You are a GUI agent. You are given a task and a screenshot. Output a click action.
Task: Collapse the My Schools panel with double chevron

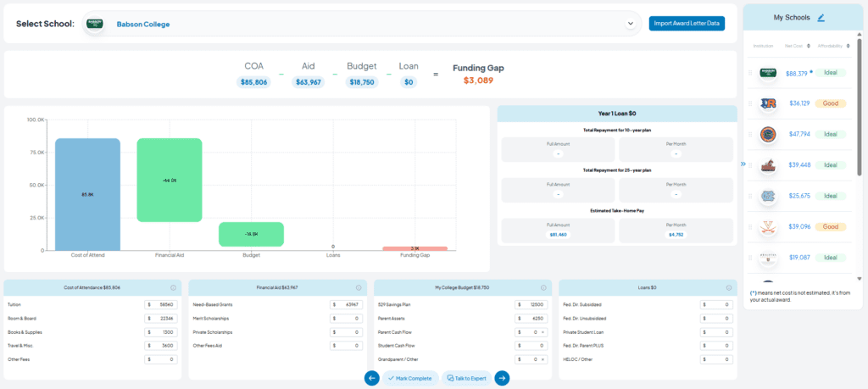743,164
